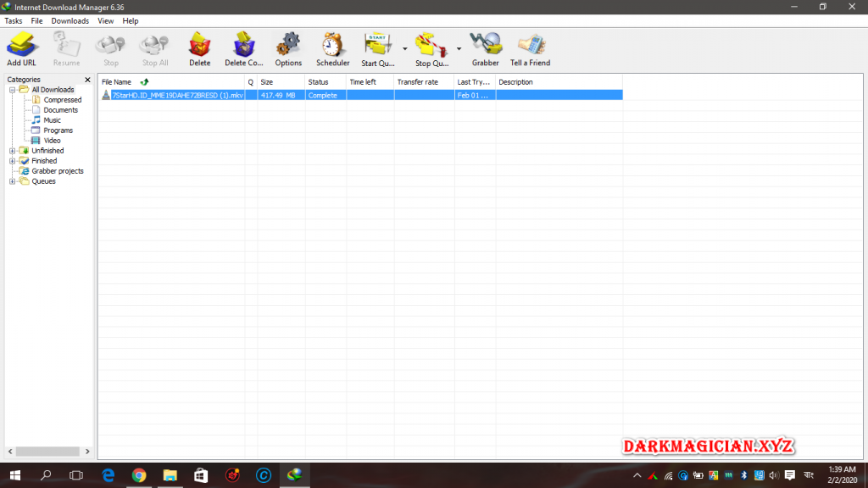Click the categories scrollbar left arrow

point(10,452)
